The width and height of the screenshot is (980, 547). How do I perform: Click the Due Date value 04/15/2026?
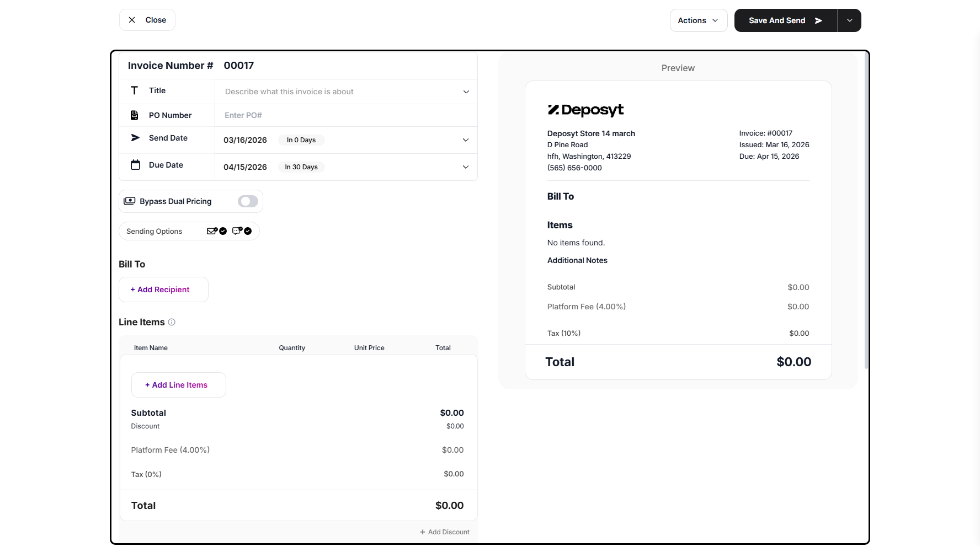point(245,167)
